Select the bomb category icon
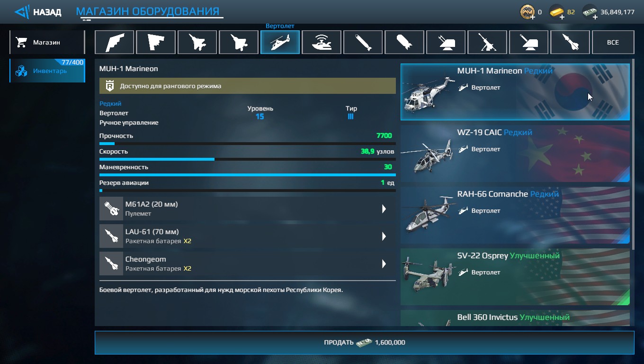644x364 pixels. [x=404, y=42]
